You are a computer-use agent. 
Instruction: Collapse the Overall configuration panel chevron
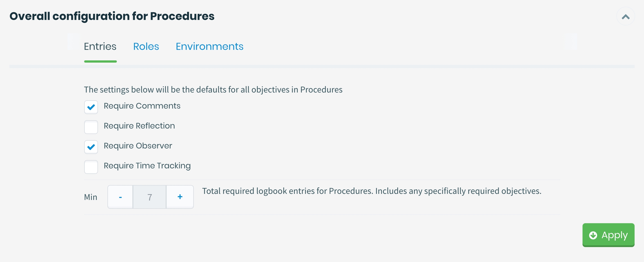[x=625, y=16]
